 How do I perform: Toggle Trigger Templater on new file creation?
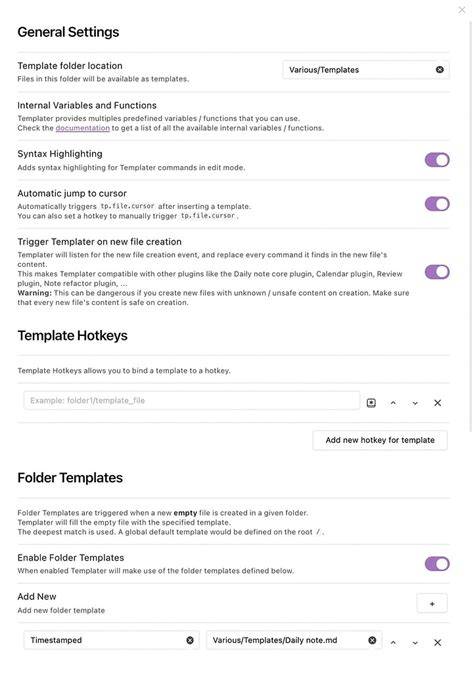(x=437, y=272)
